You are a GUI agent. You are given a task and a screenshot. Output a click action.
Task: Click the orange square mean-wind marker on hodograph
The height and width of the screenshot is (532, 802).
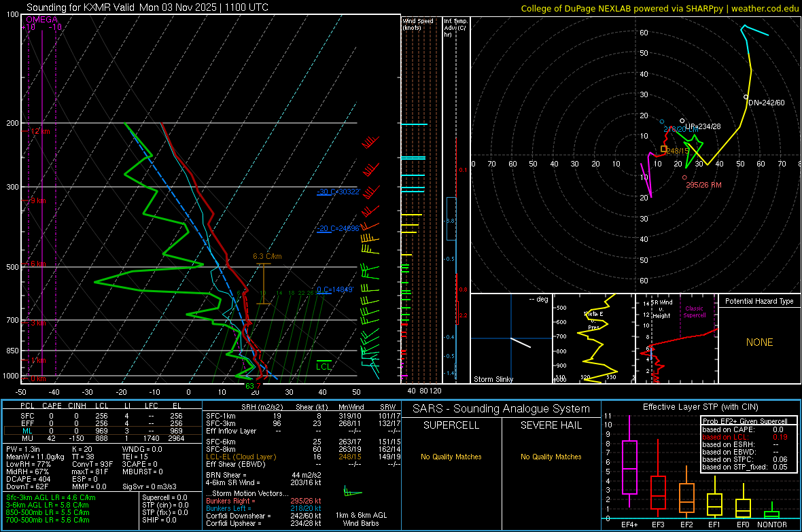pyautogui.click(x=663, y=149)
